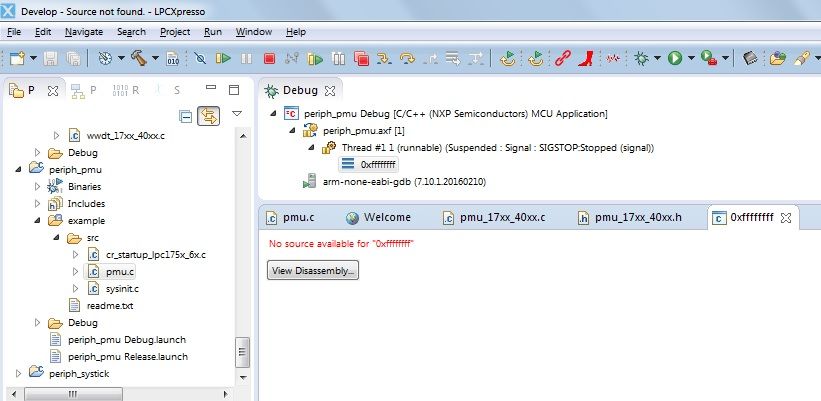This screenshot has width=821, height=401.
Task: Click the build hammer icon
Action: tap(139, 58)
